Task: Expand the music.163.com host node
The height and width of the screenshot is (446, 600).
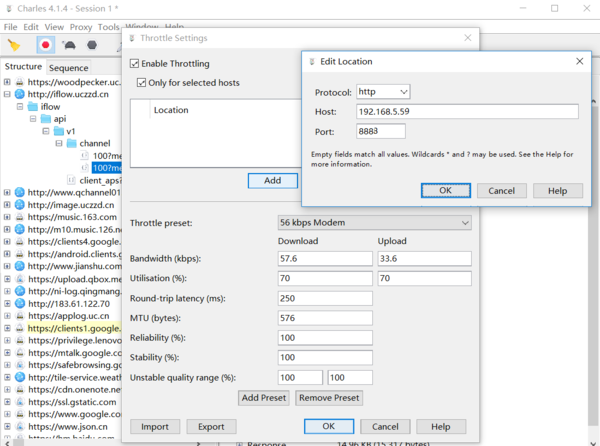Action: (7, 217)
